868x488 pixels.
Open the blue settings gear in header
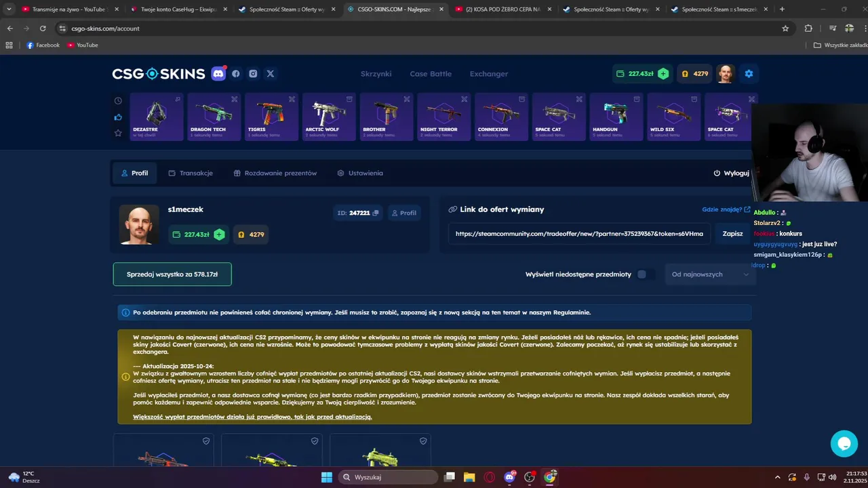coord(749,73)
